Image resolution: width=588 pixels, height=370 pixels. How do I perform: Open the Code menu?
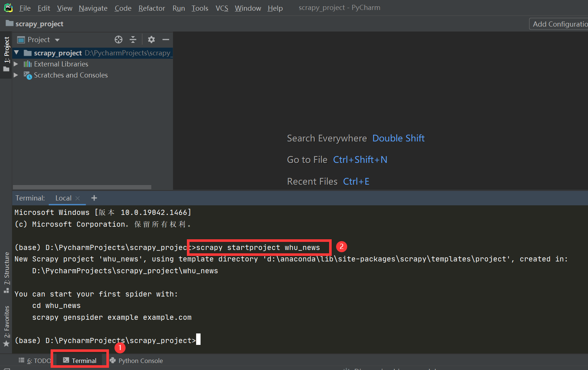click(123, 8)
